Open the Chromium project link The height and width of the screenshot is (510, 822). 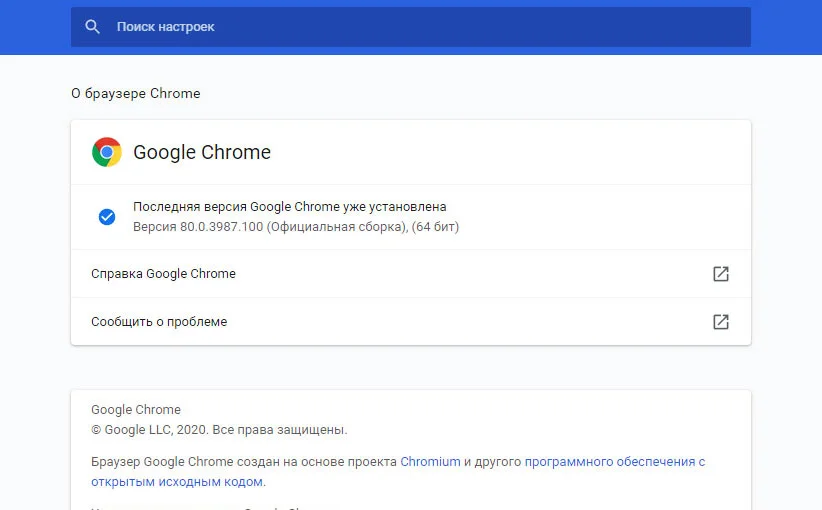[x=430, y=462]
